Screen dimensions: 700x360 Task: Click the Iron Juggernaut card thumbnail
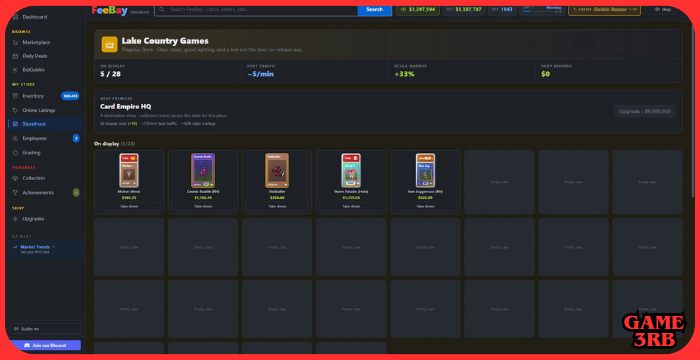click(425, 171)
